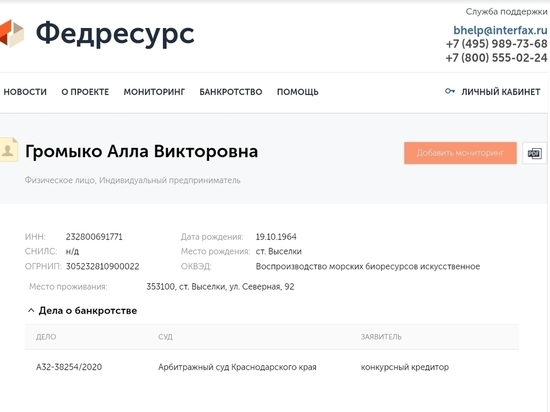Click the bhelp@interfax.ru email link

pyautogui.click(x=500, y=31)
